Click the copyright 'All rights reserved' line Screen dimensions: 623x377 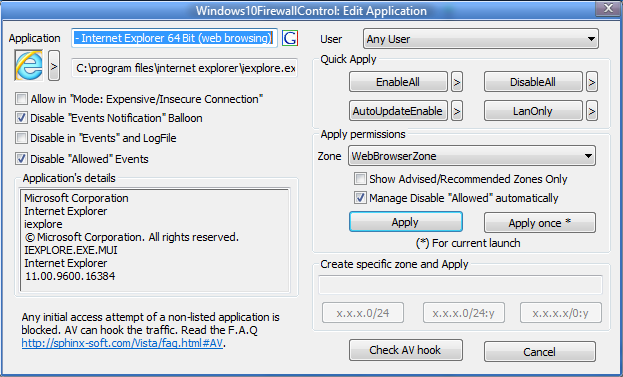[x=132, y=237]
